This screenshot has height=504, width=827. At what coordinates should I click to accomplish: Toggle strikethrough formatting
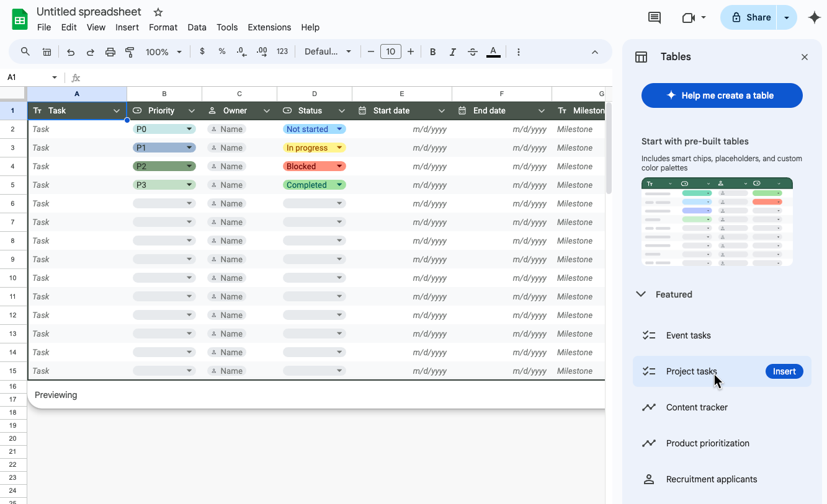click(473, 52)
